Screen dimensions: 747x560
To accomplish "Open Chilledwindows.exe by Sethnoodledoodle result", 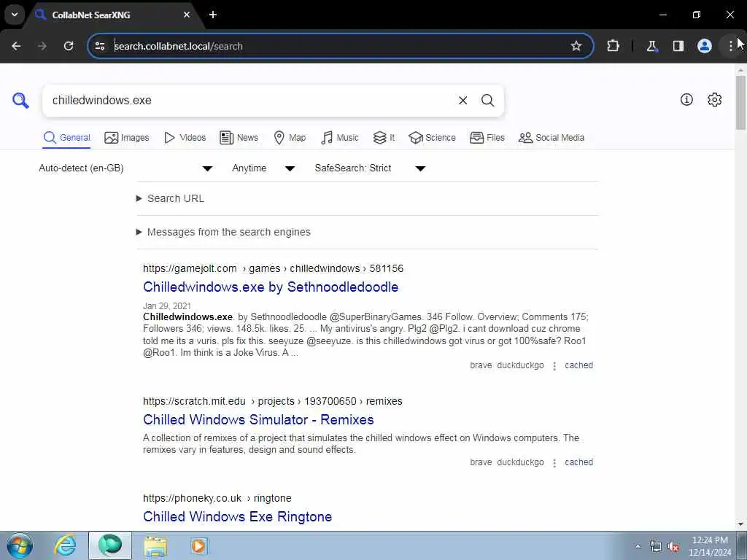I will click(271, 287).
